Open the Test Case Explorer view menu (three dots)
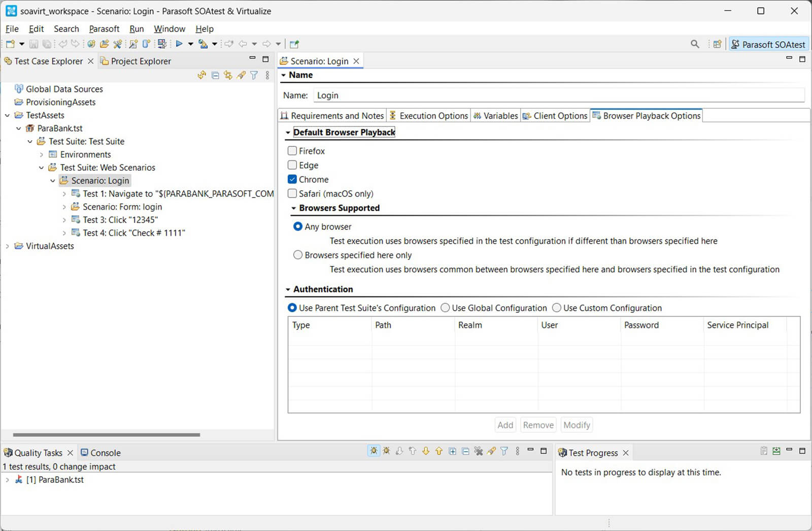 (x=267, y=75)
